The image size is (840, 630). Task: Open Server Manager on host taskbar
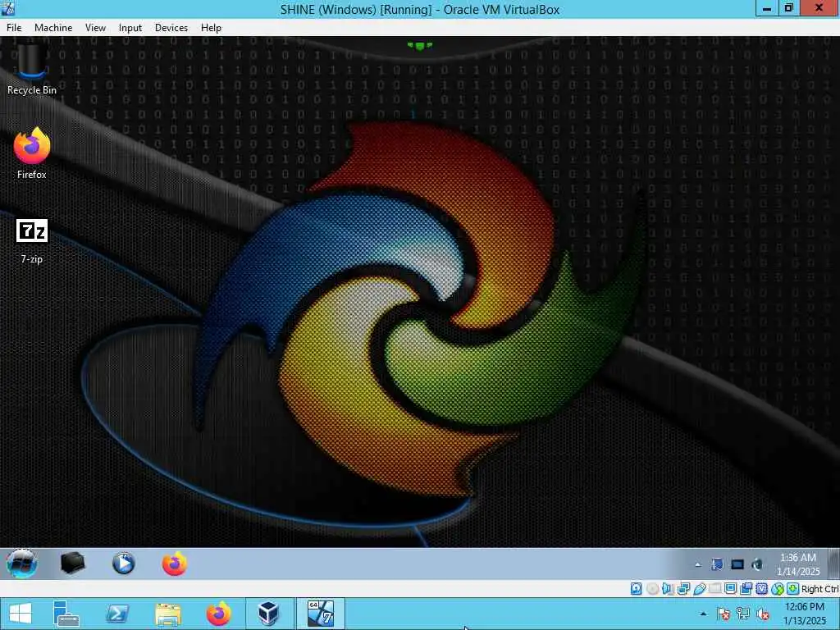[x=66, y=614]
